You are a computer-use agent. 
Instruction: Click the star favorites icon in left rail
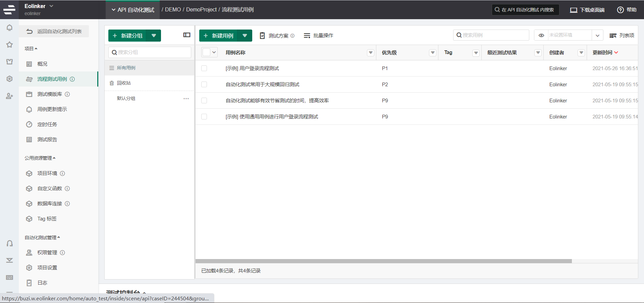[x=9, y=45]
